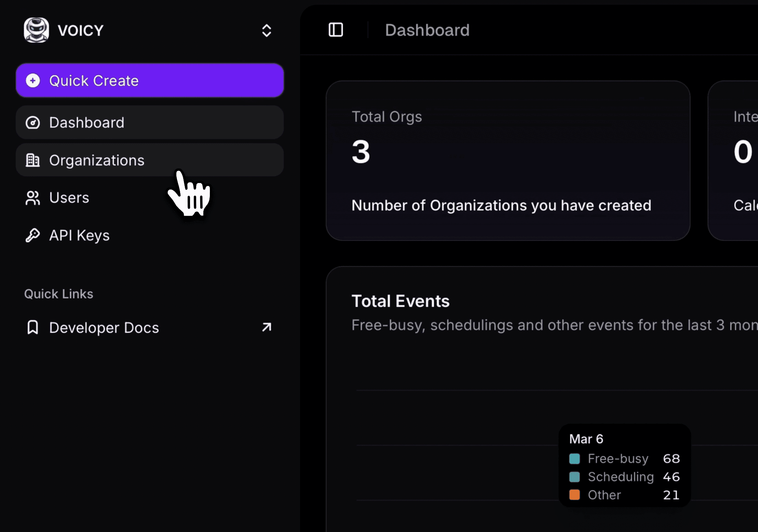
Task: Click the VOICY robot logo icon
Action: [36, 30]
